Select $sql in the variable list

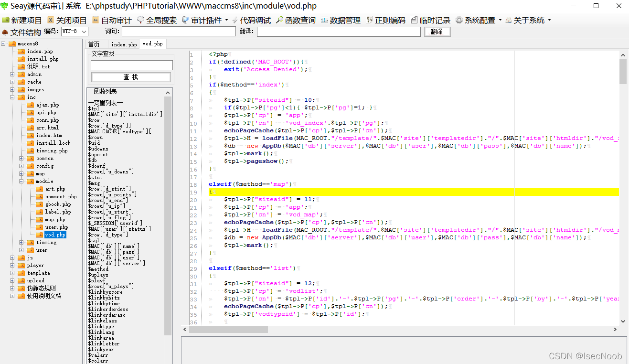[94, 240]
